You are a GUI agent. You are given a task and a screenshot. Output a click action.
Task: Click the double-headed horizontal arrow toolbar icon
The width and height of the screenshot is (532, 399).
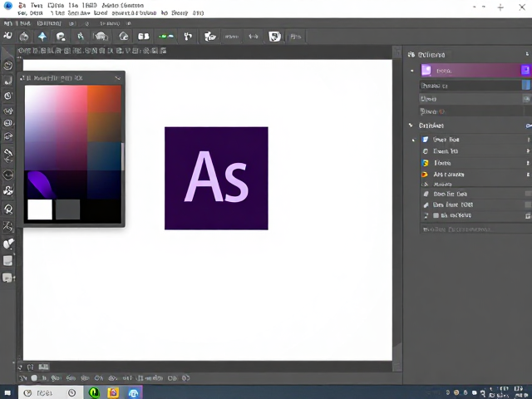(x=253, y=37)
